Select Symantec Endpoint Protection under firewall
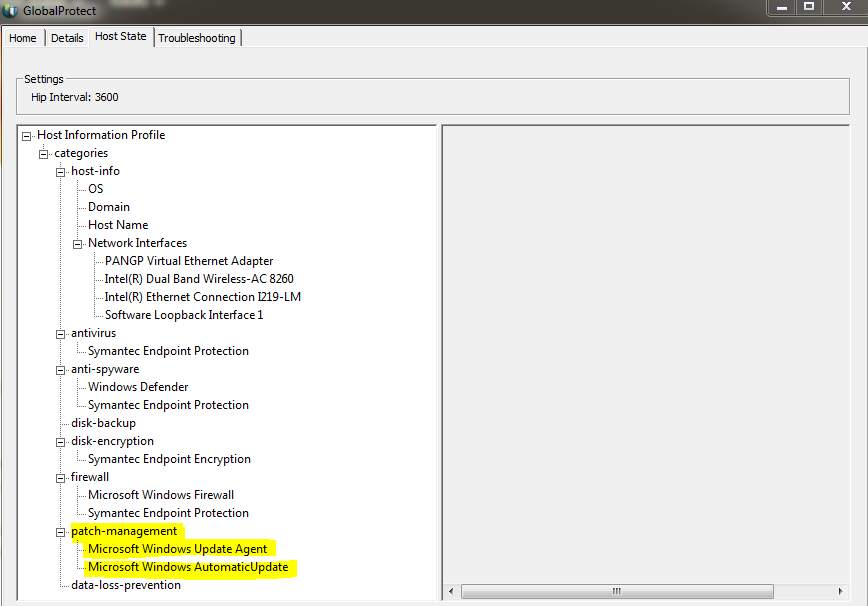This screenshot has width=868, height=606. click(168, 513)
